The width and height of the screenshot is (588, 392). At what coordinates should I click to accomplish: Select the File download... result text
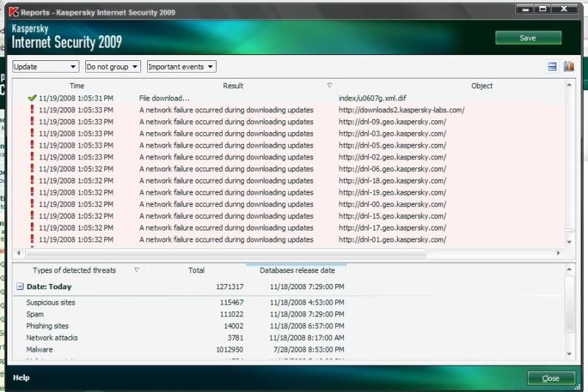point(164,98)
